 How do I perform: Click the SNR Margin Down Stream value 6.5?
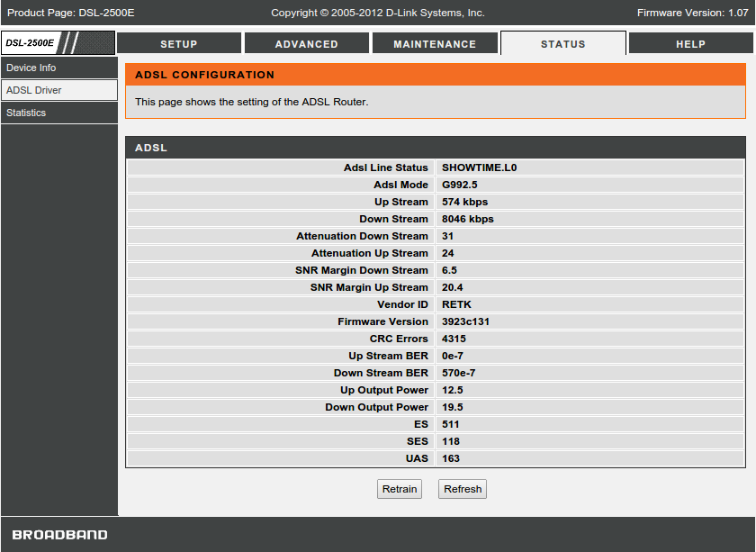(x=449, y=270)
